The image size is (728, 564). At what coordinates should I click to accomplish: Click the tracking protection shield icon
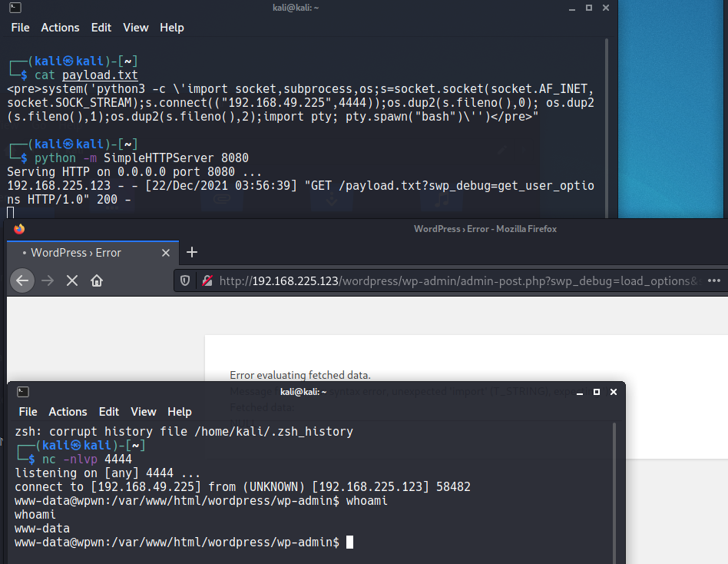coord(185,280)
